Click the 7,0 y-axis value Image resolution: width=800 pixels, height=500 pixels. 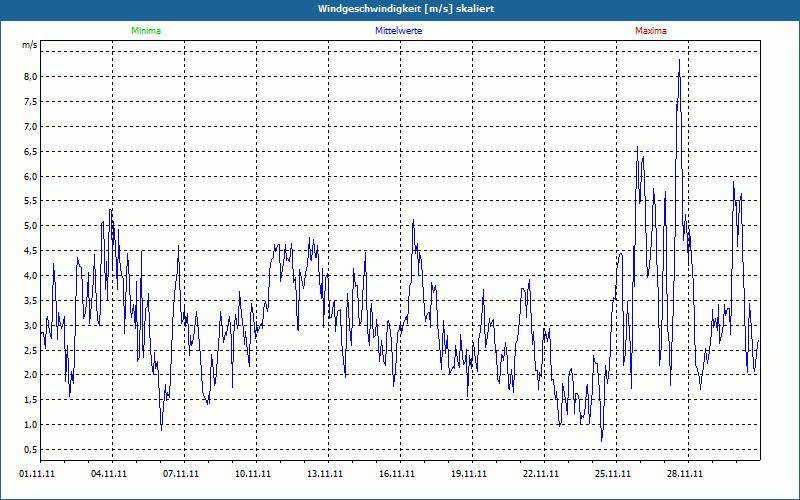click(31, 127)
